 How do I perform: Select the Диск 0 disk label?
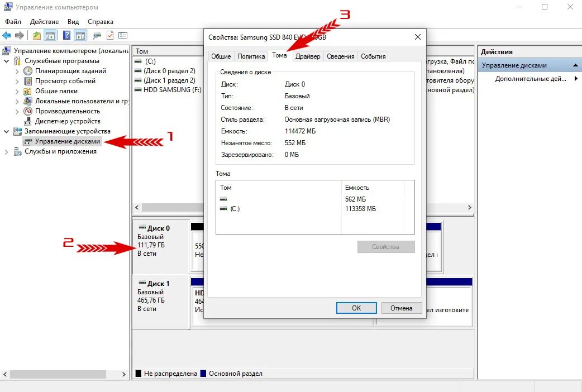click(159, 228)
